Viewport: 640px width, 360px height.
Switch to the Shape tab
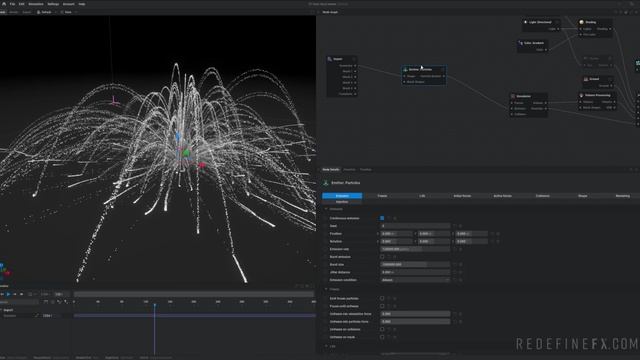pos(582,196)
